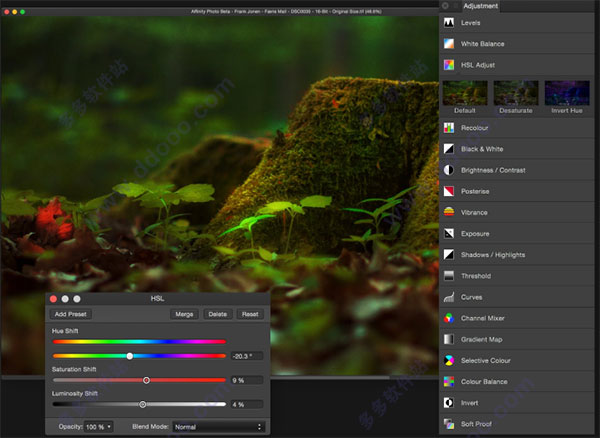Click the Soft Proof label
Image resolution: width=600 pixels, height=438 pixels.
tap(476, 424)
